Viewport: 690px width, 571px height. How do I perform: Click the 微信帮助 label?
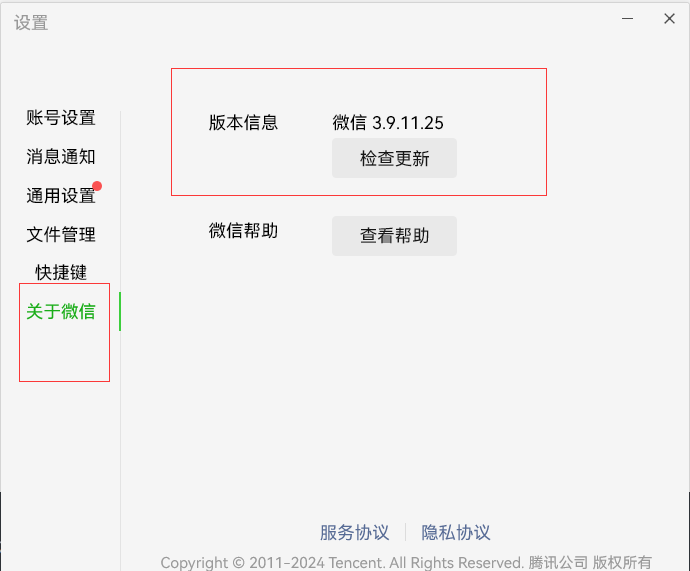pyautogui.click(x=243, y=231)
